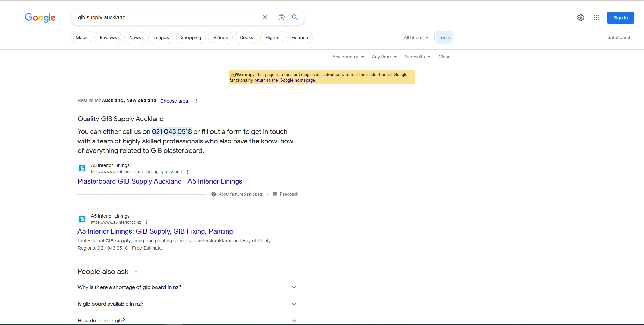644x325 pixels.
Task: Open the SafeSearch settings
Action: click(619, 37)
